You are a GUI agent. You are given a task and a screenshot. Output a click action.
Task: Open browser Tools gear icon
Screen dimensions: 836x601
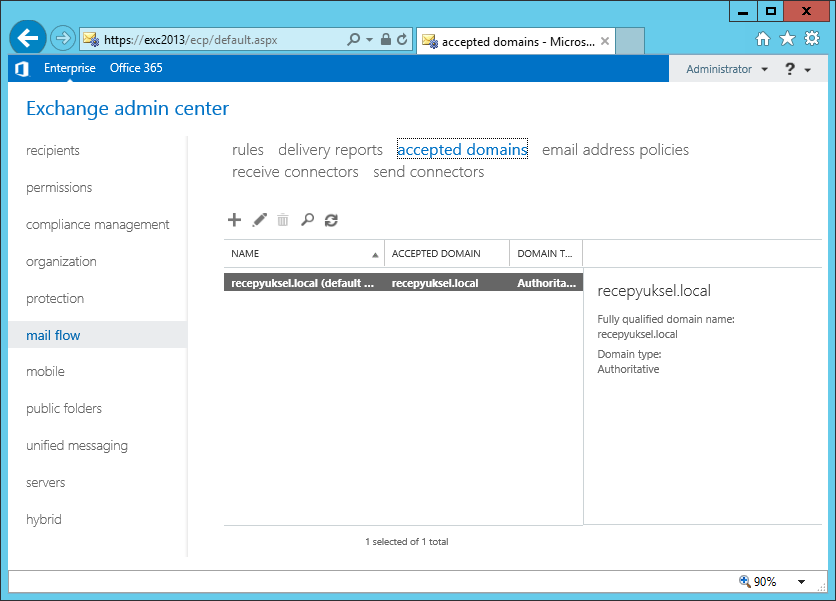click(812, 38)
